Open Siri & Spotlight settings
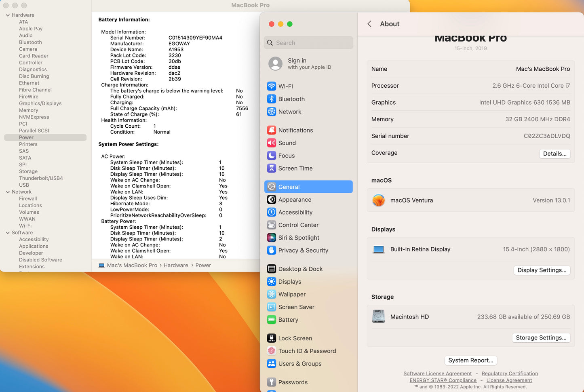584x392 pixels. pos(299,238)
